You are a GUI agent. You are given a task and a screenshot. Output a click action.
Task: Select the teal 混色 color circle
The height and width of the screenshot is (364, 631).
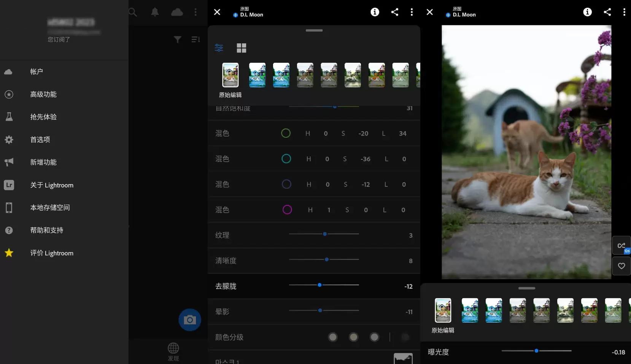(286, 159)
